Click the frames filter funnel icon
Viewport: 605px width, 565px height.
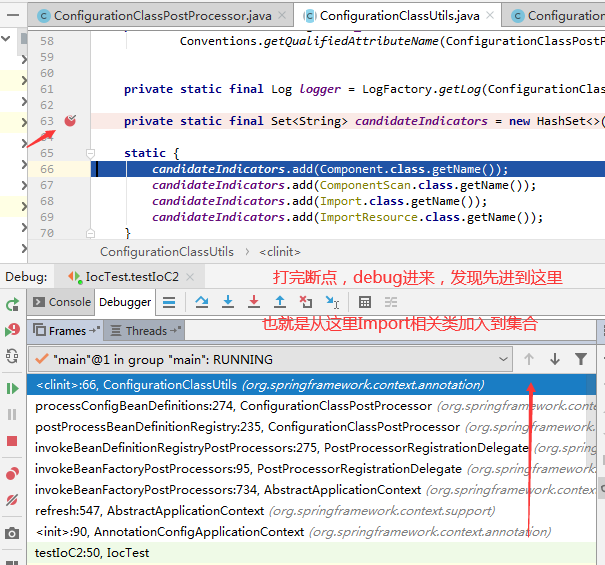[x=581, y=359]
